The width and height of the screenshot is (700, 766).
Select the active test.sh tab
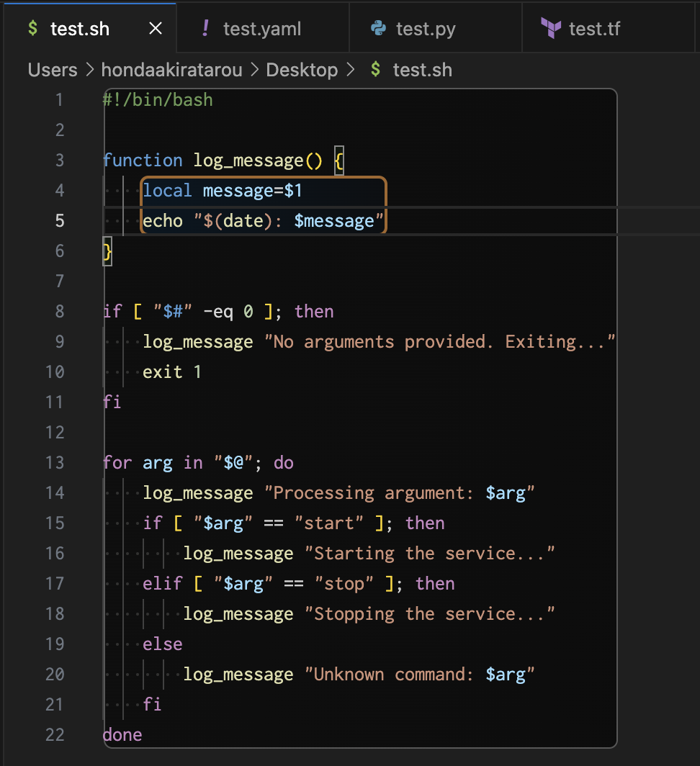click(79, 28)
